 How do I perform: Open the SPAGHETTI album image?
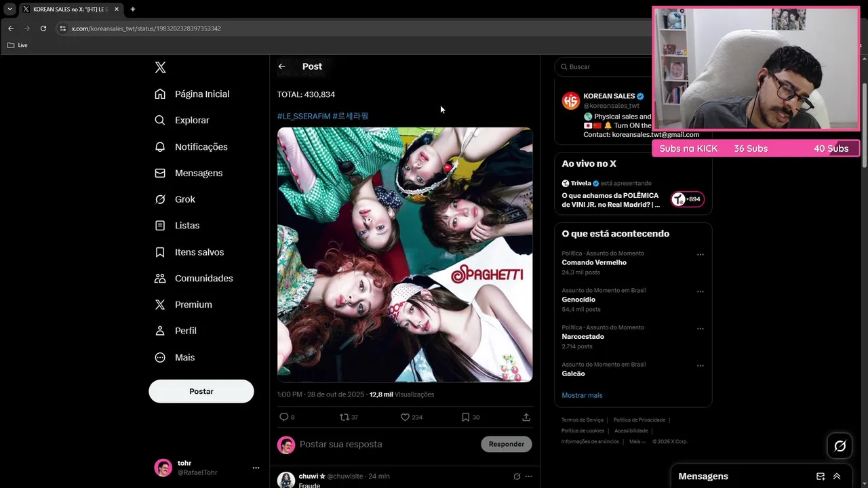(405, 255)
